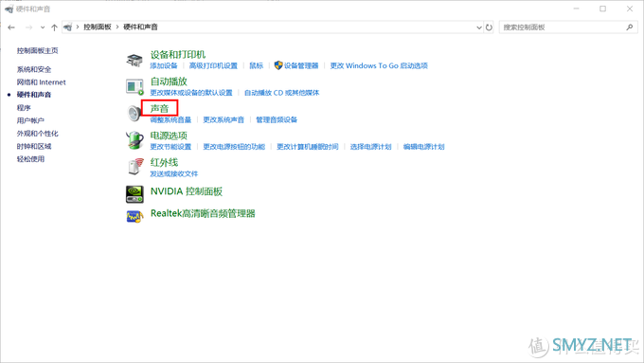Open NVIDIA 控制面板 heading

[x=187, y=191]
